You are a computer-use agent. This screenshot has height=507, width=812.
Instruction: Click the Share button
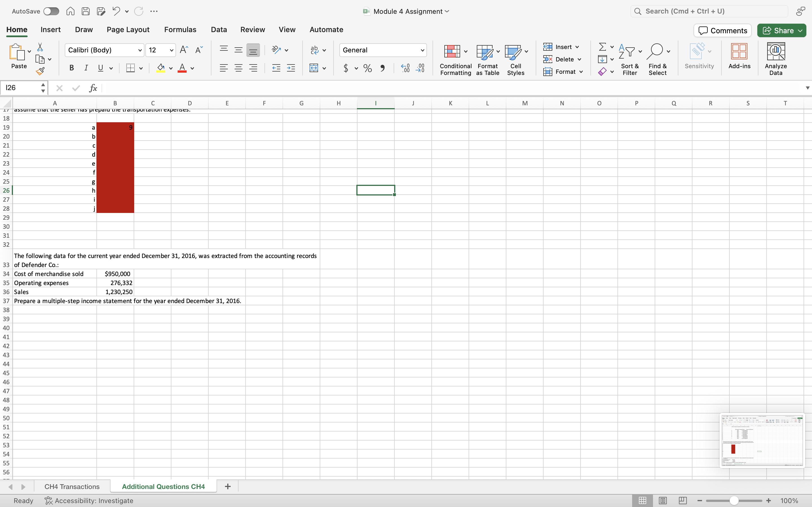tap(781, 30)
